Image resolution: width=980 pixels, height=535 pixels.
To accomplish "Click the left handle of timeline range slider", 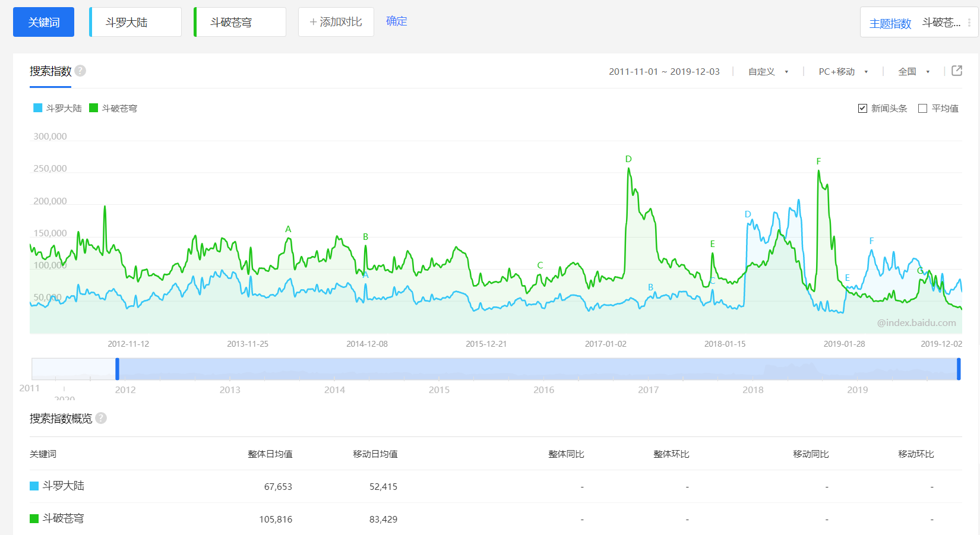I will pos(117,369).
